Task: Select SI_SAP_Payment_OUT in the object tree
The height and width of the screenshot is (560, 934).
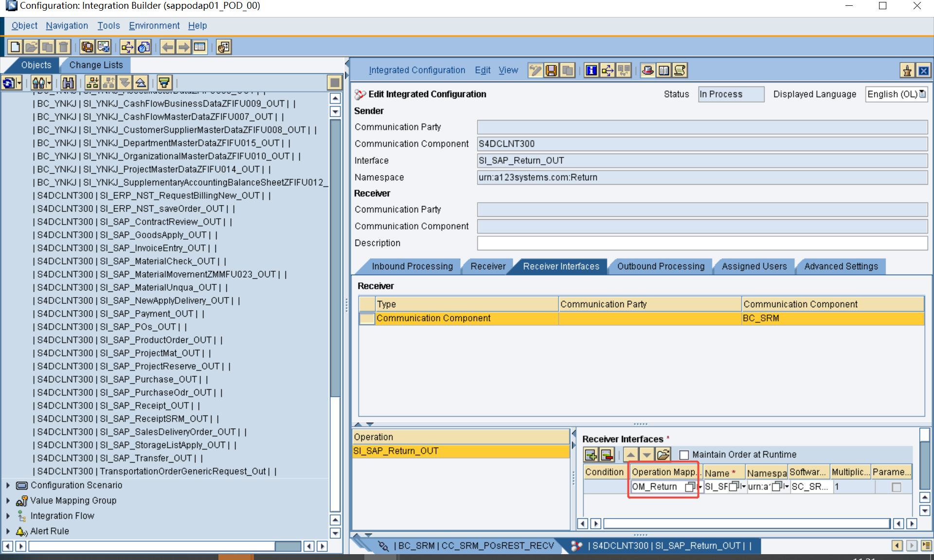Action: (119, 314)
